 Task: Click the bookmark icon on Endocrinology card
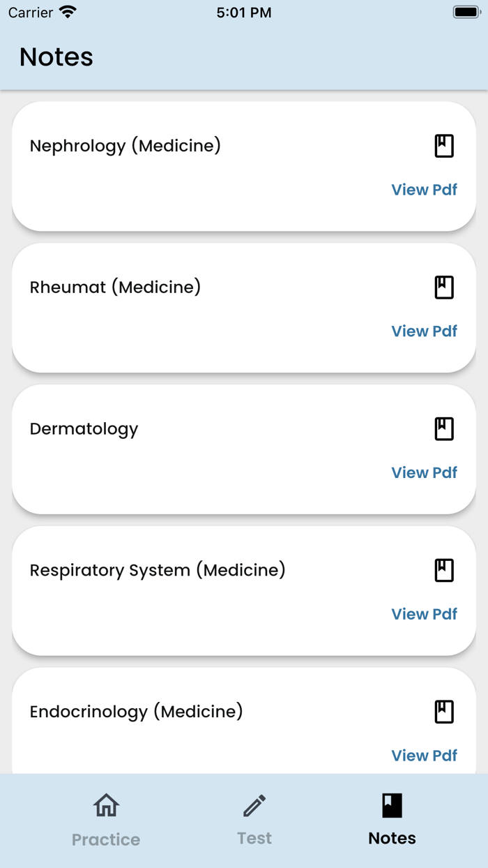tap(444, 711)
